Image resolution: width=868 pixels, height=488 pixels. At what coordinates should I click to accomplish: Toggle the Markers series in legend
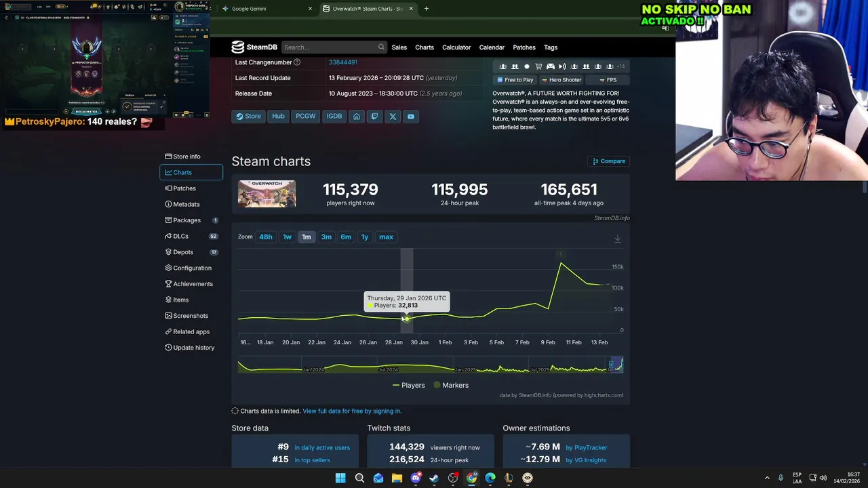point(451,385)
